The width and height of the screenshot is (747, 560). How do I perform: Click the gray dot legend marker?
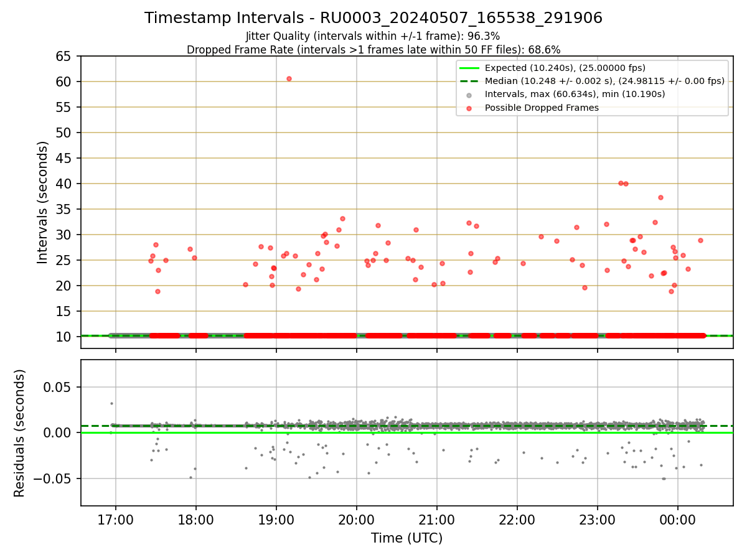pyautogui.click(x=469, y=95)
